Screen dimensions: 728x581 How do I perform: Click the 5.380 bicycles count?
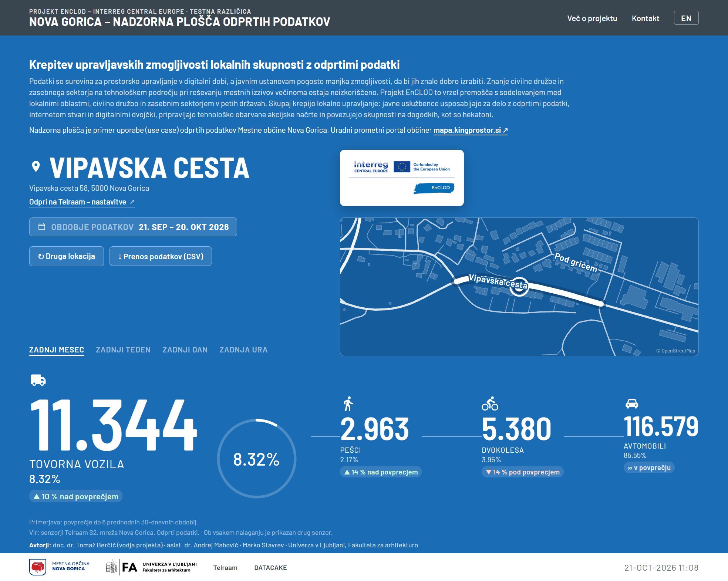coord(516,429)
